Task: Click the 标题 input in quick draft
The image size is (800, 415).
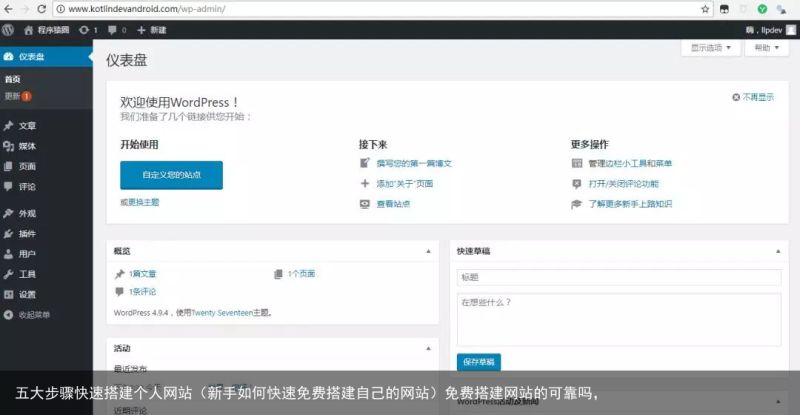Action: pyautogui.click(x=619, y=277)
